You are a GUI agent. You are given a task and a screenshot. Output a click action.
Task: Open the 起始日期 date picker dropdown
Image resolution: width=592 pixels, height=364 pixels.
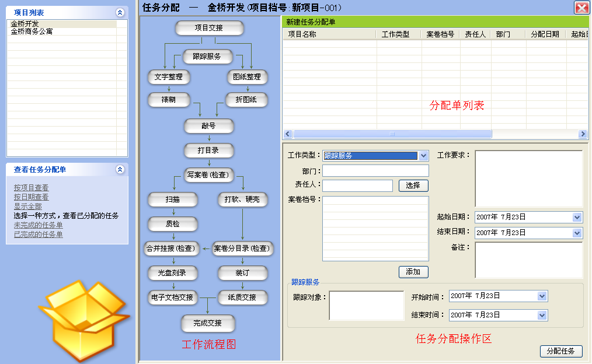pyautogui.click(x=577, y=217)
